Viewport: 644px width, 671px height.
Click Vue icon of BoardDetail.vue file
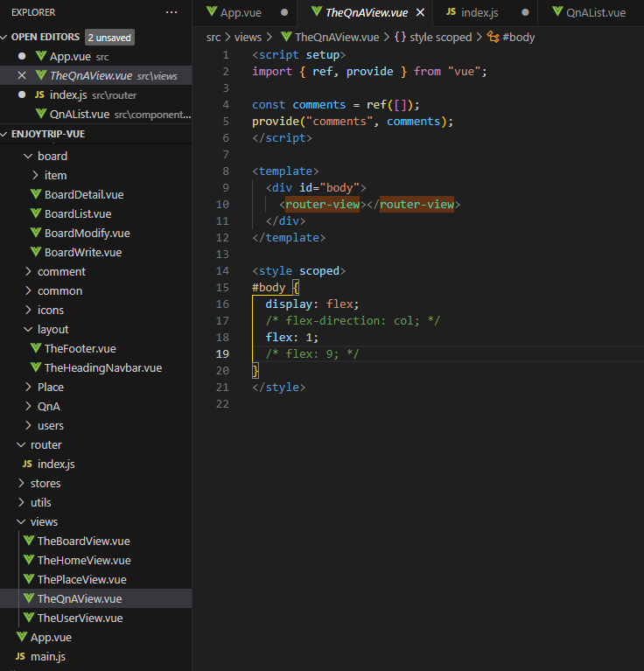point(36,194)
